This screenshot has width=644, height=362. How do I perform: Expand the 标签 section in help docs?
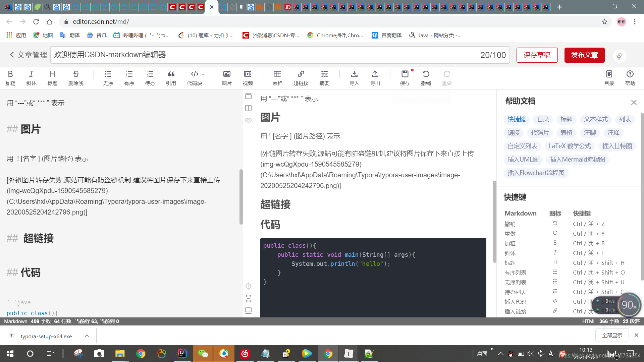click(566, 119)
